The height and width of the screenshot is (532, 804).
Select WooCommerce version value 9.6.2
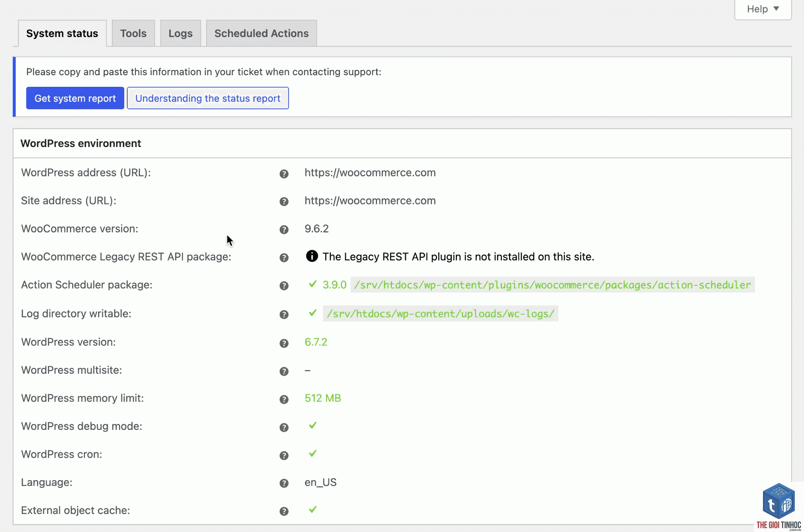[x=316, y=229]
